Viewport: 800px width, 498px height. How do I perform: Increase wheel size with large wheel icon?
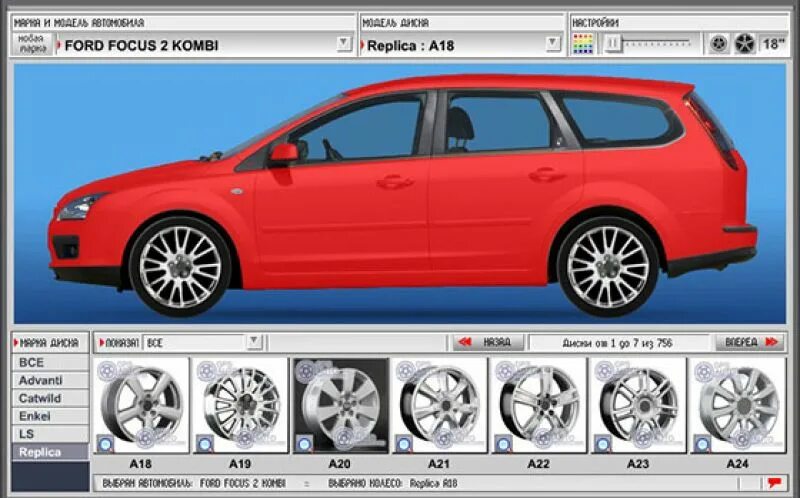pos(744,44)
